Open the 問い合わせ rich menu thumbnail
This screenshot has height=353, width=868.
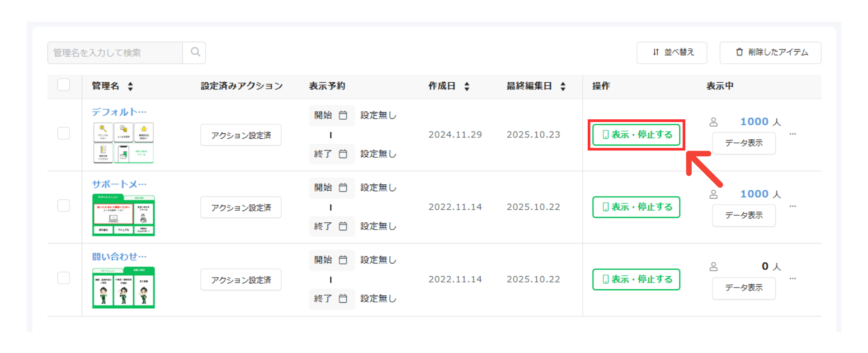point(123,287)
